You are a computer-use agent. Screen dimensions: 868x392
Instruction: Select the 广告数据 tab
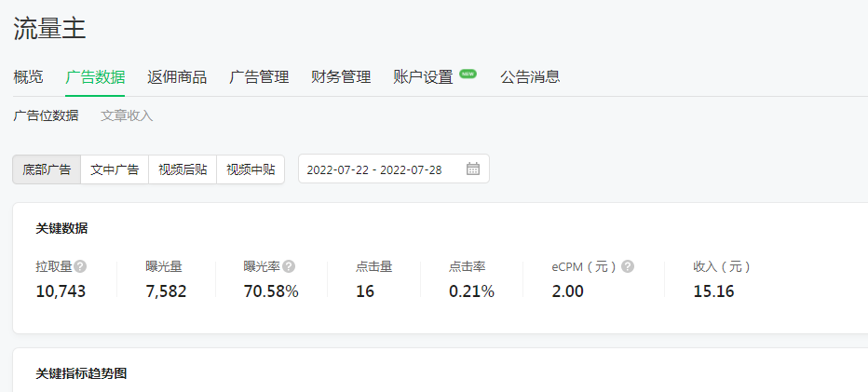coord(95,77)
